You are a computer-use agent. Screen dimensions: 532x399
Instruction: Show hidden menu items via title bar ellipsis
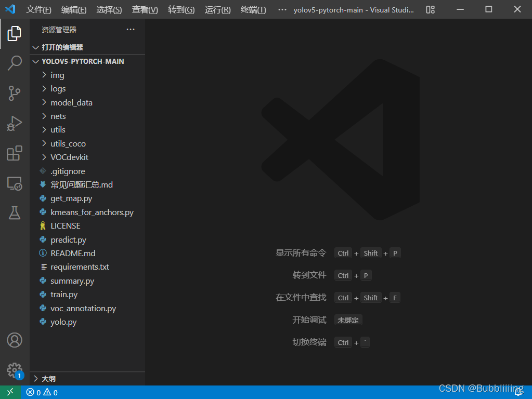click(x=282, y=9)
